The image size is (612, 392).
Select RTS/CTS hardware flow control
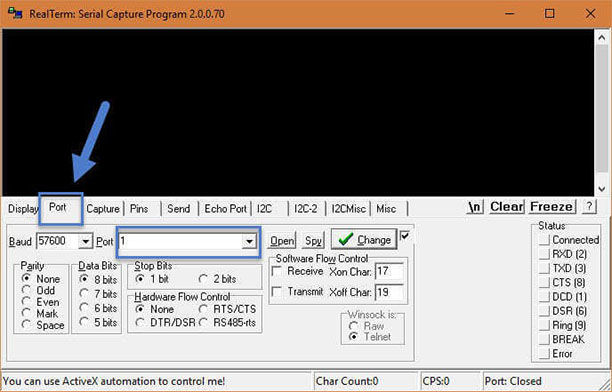(203, 309)
